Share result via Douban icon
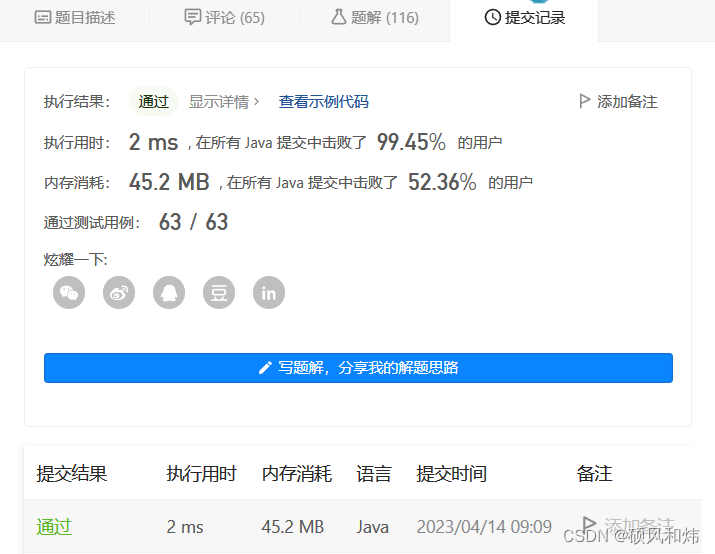Screen dimensions: 715x554 click(x=219, y=293)
